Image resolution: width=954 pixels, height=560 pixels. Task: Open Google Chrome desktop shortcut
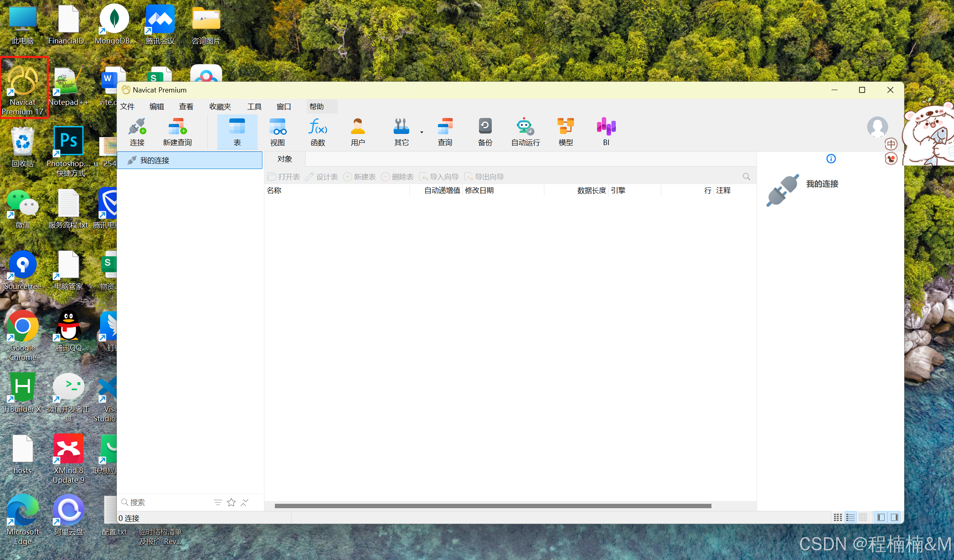[23, 336]
